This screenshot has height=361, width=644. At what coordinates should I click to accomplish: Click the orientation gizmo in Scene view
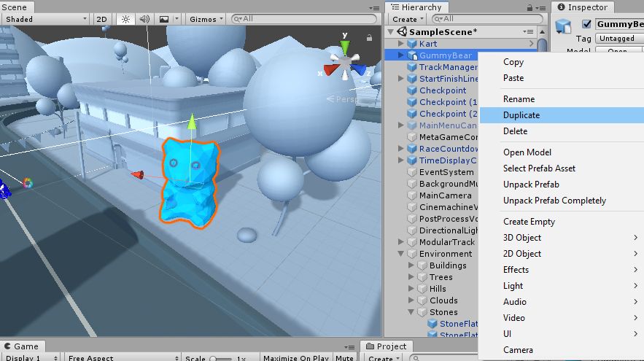(x=344, y=60)
